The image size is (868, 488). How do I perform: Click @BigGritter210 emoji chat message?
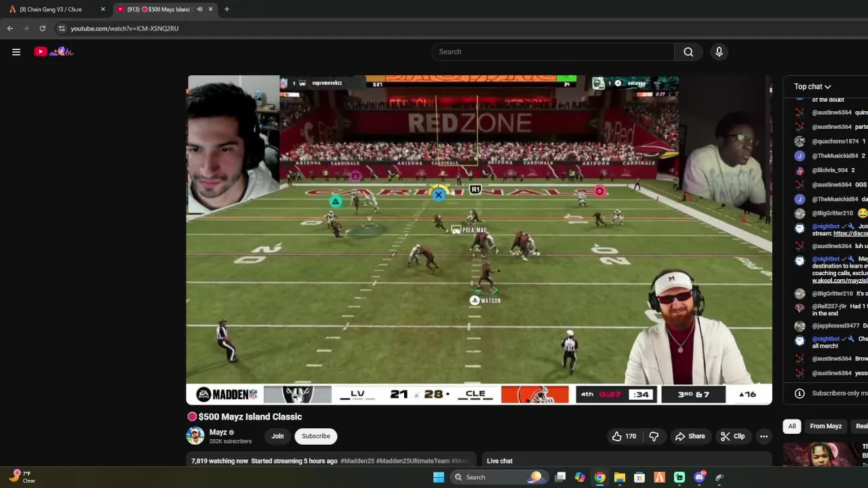point(831,213)
